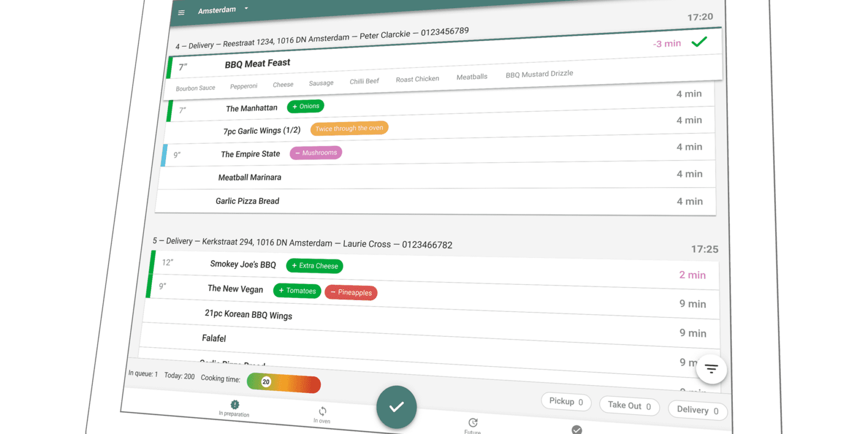The height and width of the screenshot is (434, 868).
Task: Click the cooking time gauge knob
Action: coord(266,382)
